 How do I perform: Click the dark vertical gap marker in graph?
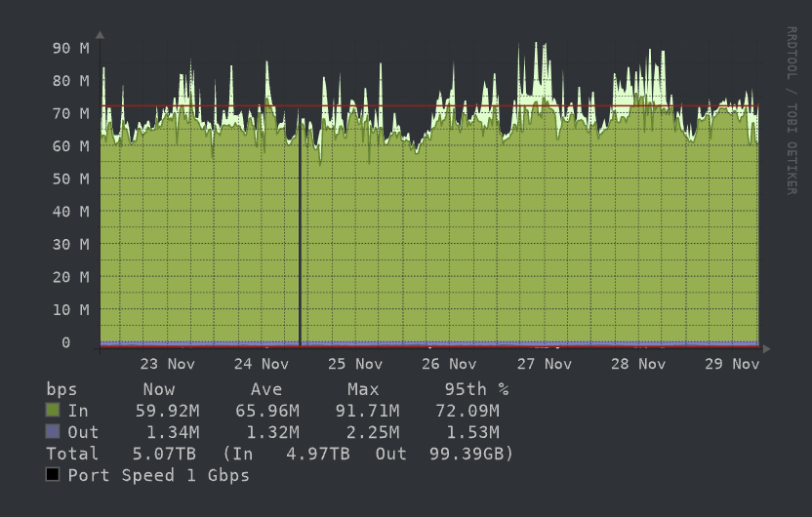tap(300, 233)
